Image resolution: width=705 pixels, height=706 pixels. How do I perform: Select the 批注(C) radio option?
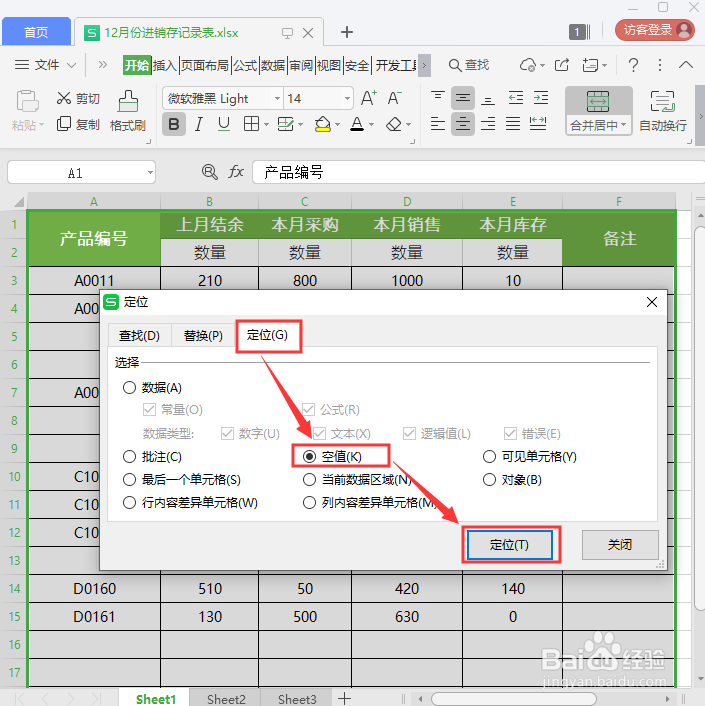[129, 457]
